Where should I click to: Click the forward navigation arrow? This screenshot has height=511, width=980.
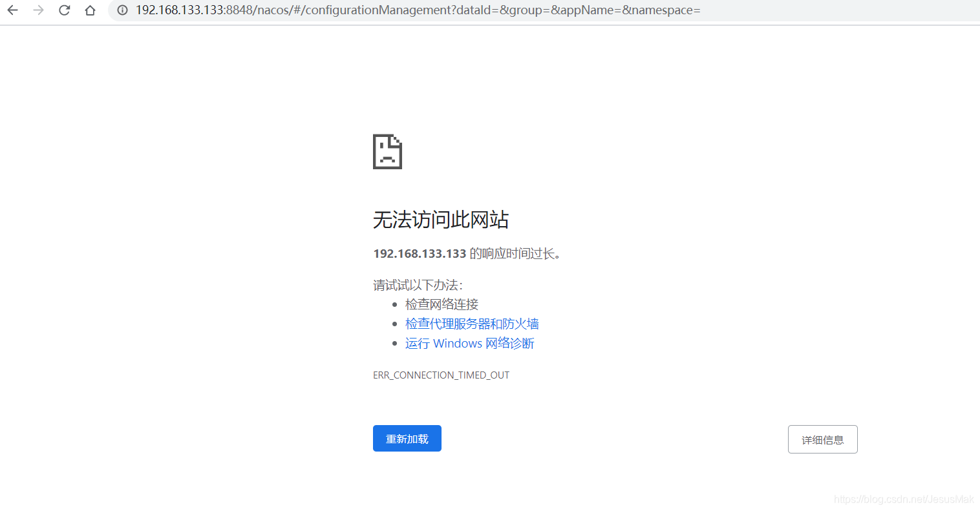(x=38, y=10)
